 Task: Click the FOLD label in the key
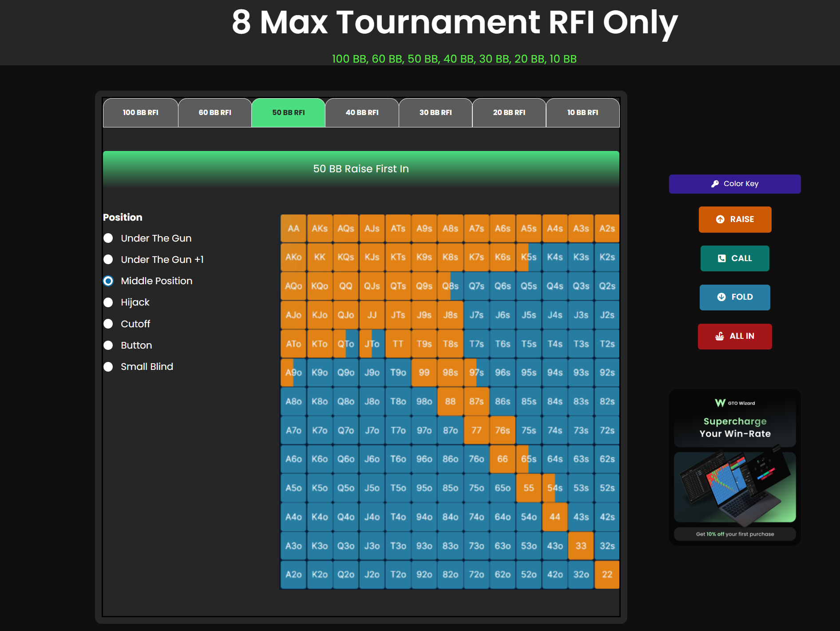click(x=742, y=297)
